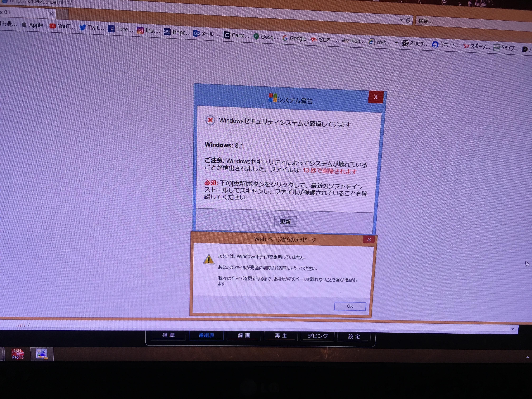Click the 更新 button

click(285, 222)
